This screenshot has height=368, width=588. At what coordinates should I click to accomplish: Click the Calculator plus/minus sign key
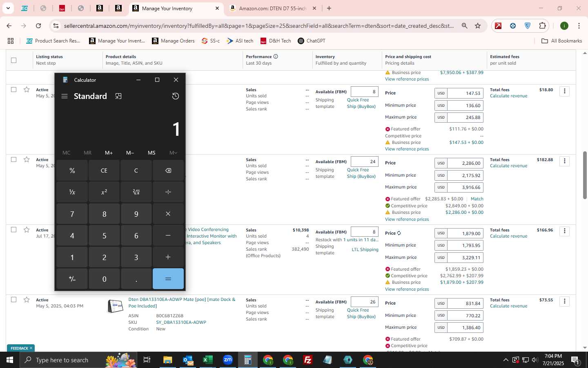point(72,279)
